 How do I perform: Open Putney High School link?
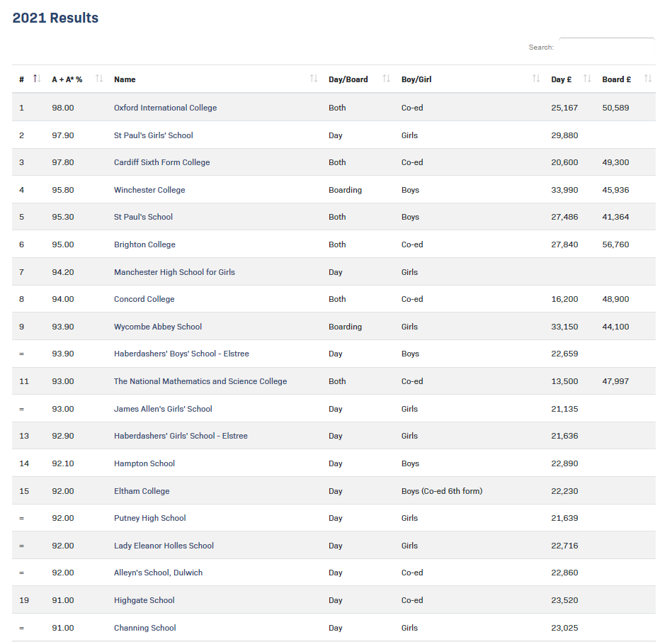tap(149, 517)
